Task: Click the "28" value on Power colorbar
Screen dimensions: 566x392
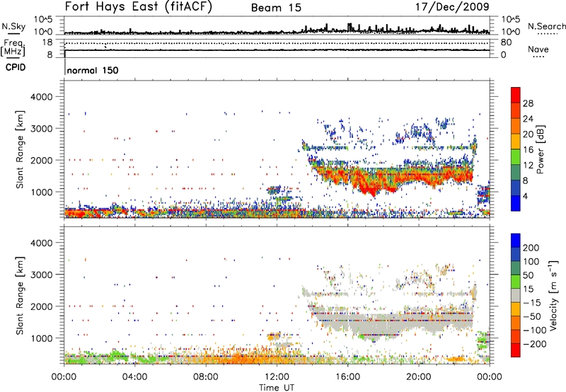Action: pos(528,103)
